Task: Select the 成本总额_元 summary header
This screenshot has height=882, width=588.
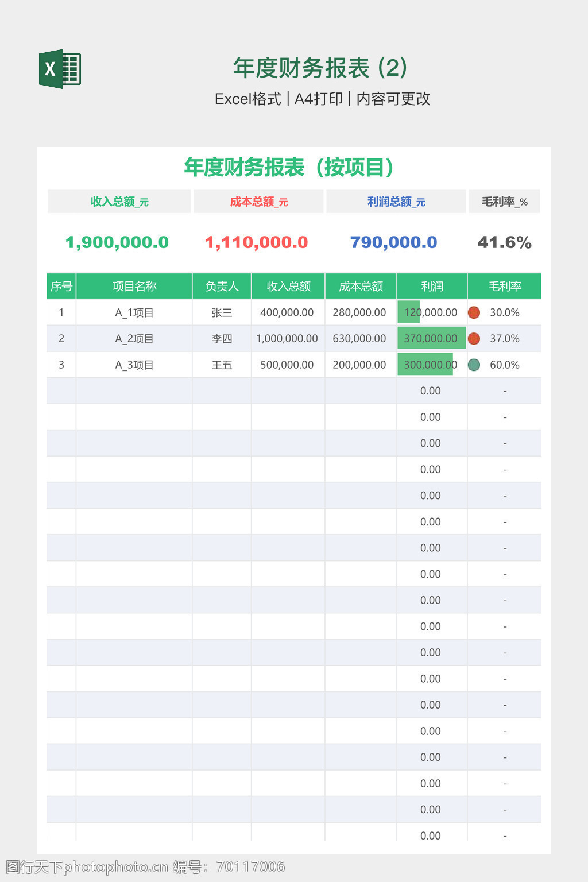Action: coord(258,202)
